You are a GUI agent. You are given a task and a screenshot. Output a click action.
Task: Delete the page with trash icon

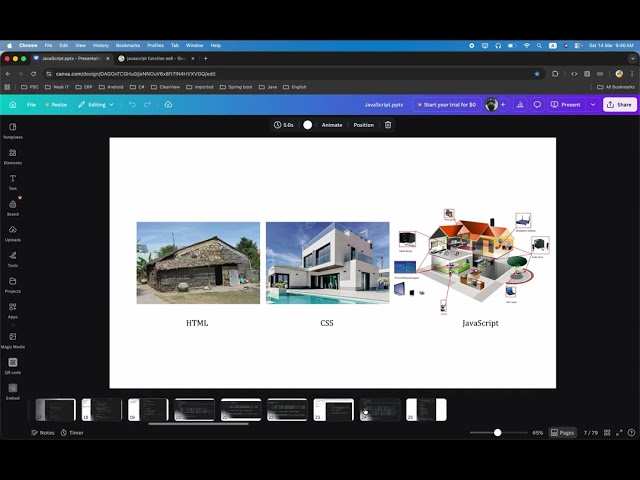388,125
